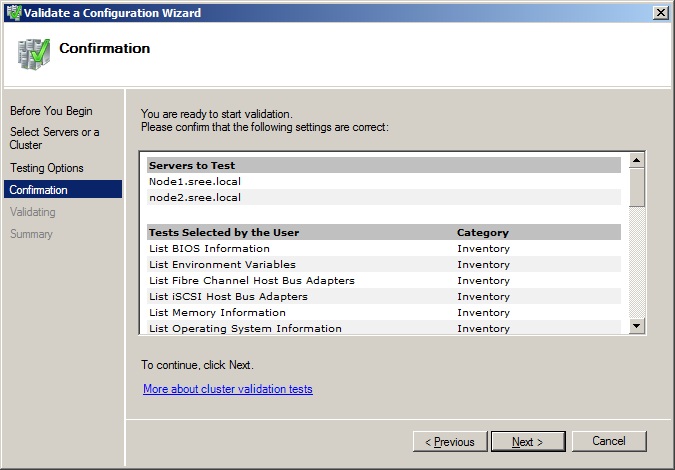
Task: Select List Fibre Channel Host Bus Adapters row
Action: (251, 281)
